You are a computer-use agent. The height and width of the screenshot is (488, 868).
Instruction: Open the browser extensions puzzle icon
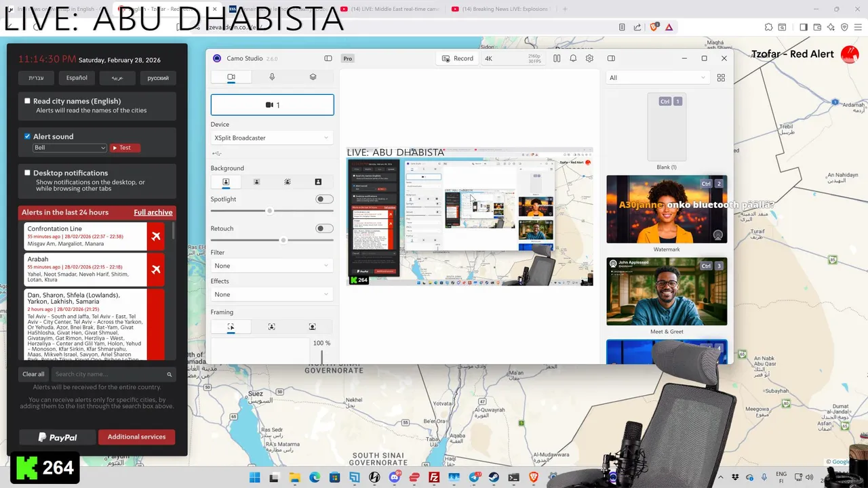click(768, 27)
